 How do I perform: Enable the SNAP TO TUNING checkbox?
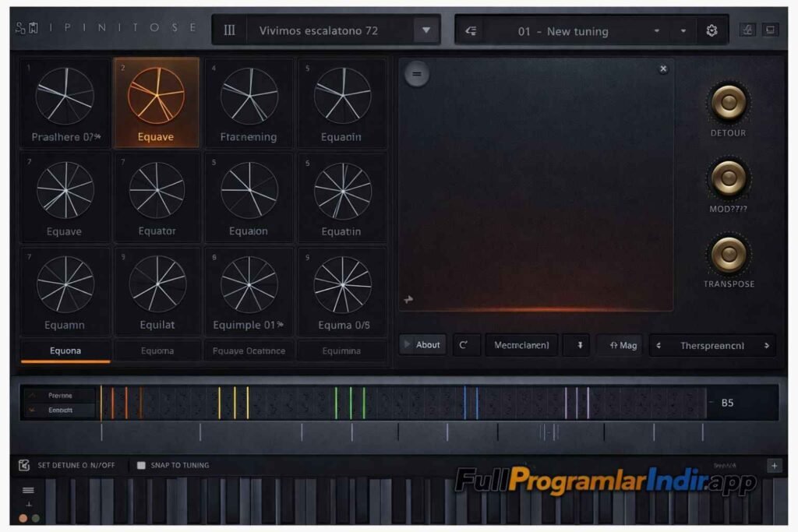142,465
